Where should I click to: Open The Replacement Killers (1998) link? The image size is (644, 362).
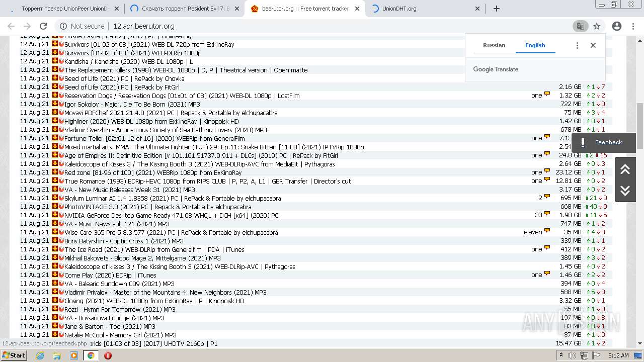click(x=186, y=70)
